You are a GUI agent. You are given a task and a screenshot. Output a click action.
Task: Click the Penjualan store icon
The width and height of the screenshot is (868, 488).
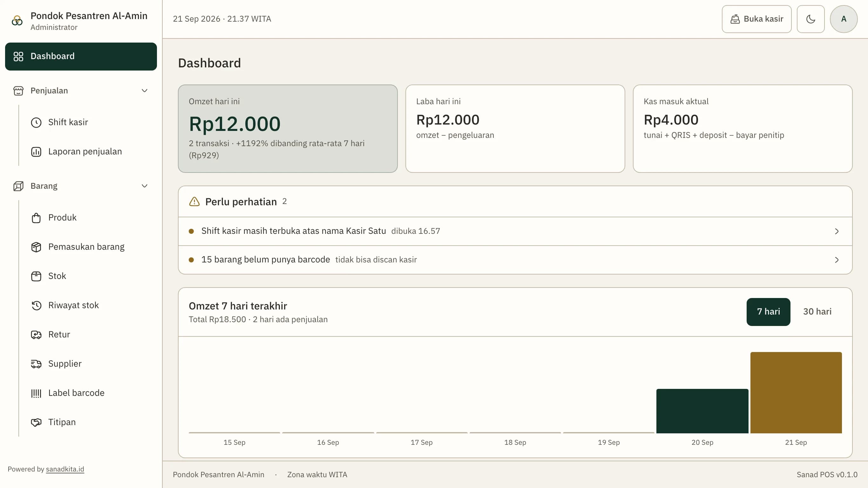[x=18, y=91]
